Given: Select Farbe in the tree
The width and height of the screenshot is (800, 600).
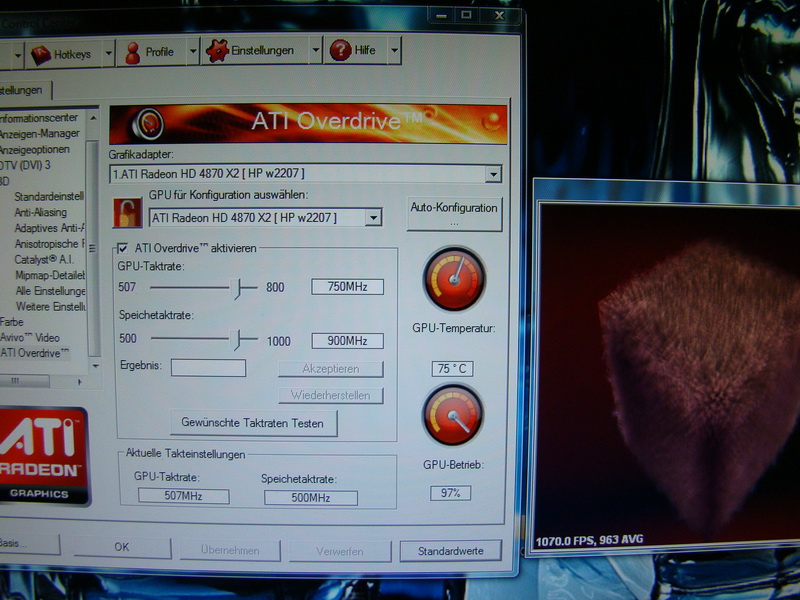Looking at the screenshot, I should (12, 322).
